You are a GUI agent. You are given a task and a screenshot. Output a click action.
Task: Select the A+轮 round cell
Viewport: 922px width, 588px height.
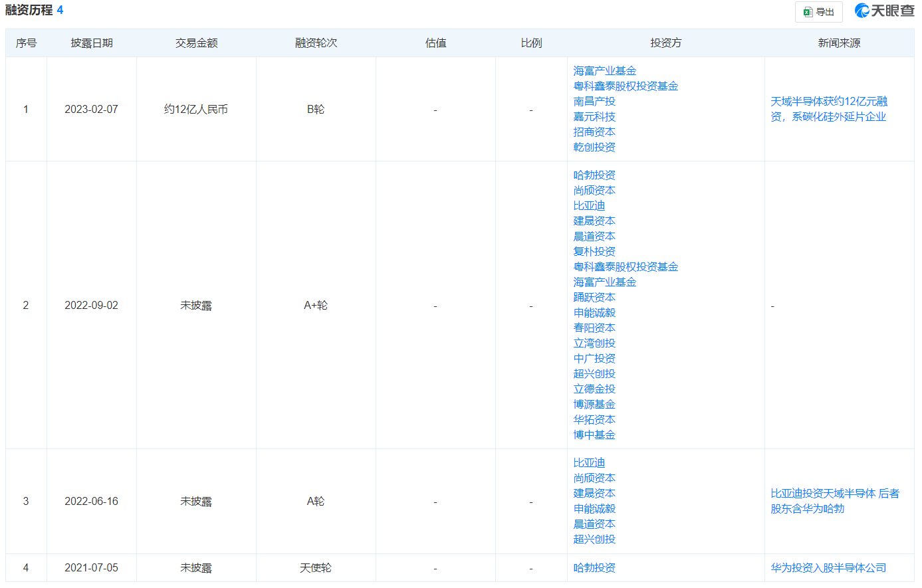click(316, 306)
